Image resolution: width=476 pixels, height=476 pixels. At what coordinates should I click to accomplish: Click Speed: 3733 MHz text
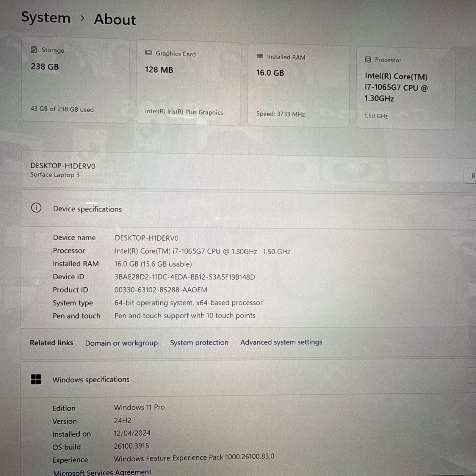[x=281, y=114]
